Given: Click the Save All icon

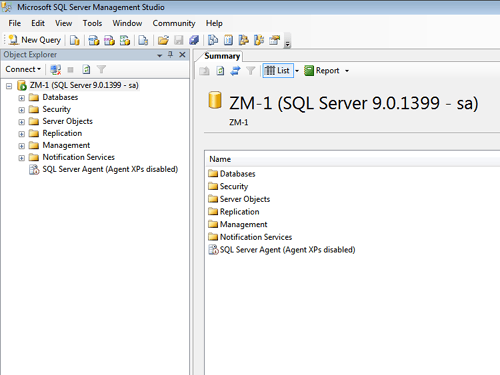Looking at the screenshot, I should coord(194,40).
